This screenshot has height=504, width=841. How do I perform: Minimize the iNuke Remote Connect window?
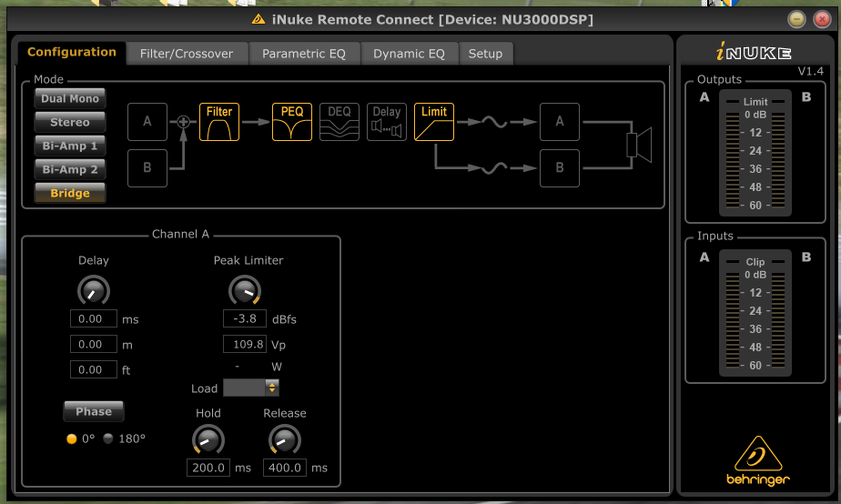pyautogui.click(x=796, y=19)
